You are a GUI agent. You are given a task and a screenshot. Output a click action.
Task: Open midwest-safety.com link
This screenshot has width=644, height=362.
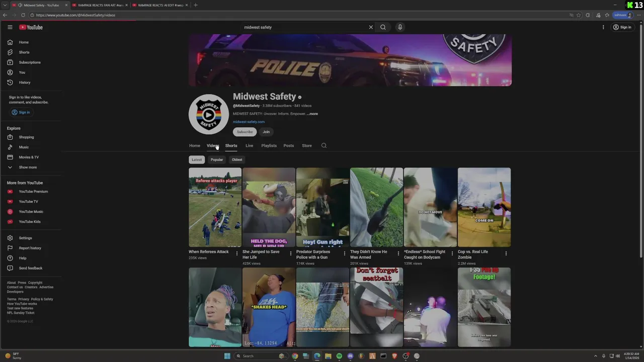point(249,122)
